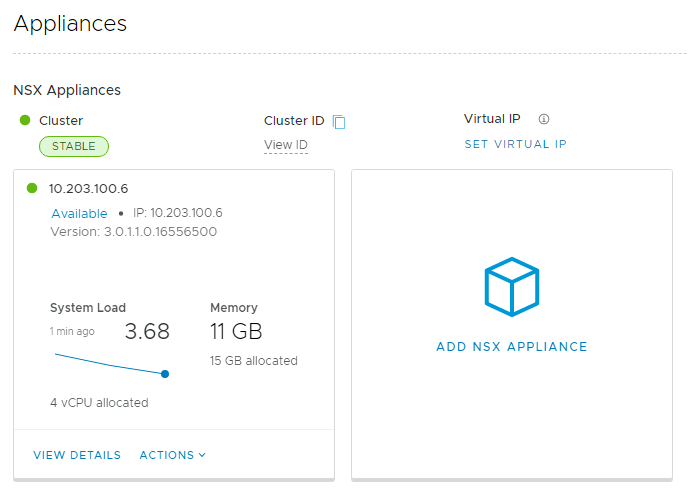The width and height of the screenshot is (688, 492).
Task: Copy the Cluster ID using the copy icon
Action: pos(339,122)
